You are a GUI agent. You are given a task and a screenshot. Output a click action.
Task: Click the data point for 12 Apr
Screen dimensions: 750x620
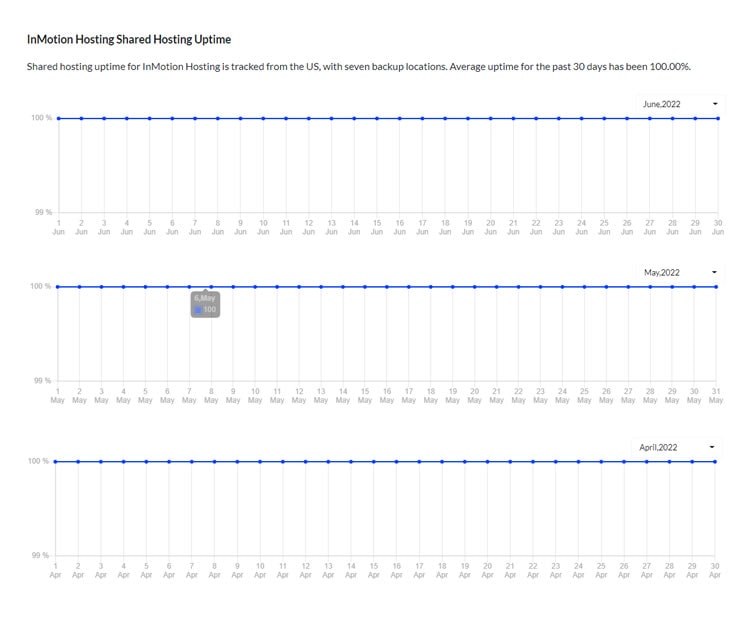click(x=305, y=462)
